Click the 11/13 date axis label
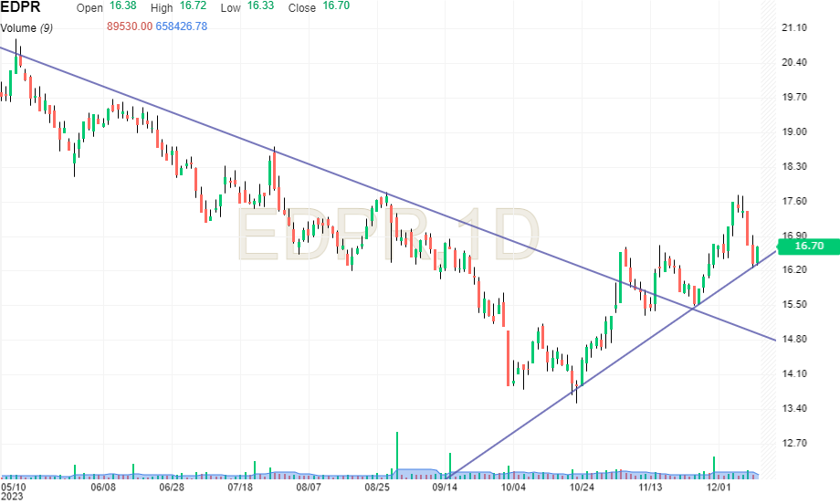840x504 pixels. [x=650, y=488]
